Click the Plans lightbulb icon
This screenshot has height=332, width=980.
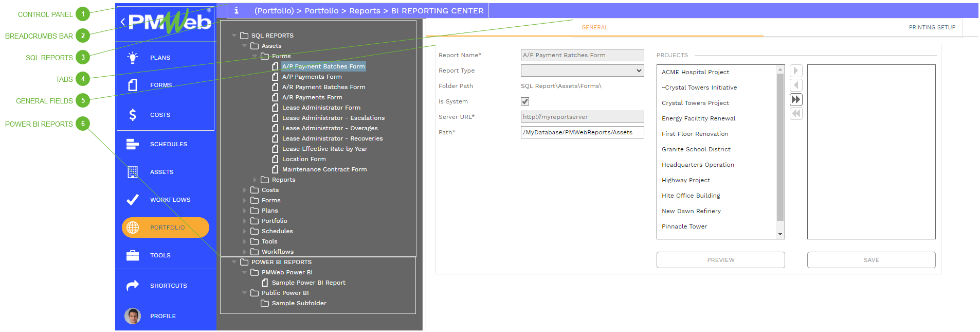[x=133, y=58]
